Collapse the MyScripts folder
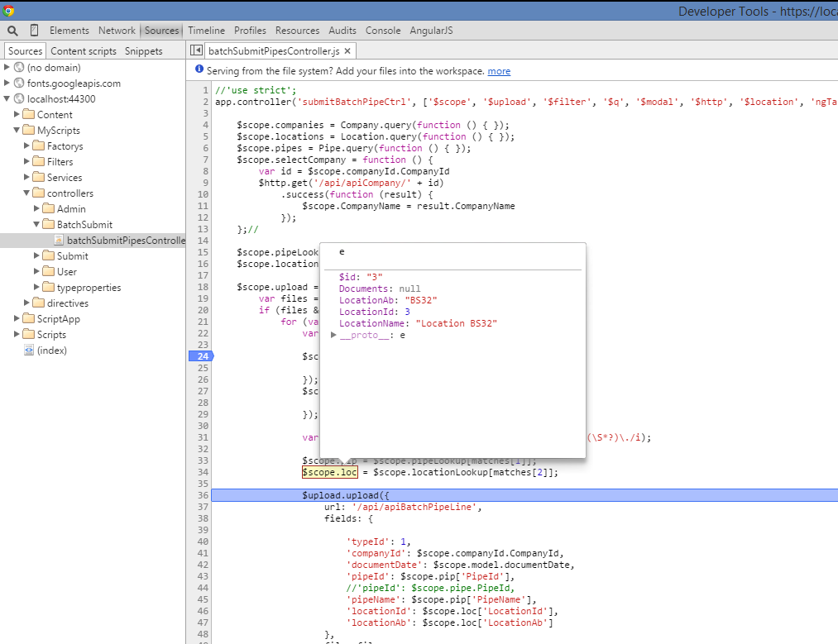Viewport: 838px width, 644px height. tap(17, 131)
